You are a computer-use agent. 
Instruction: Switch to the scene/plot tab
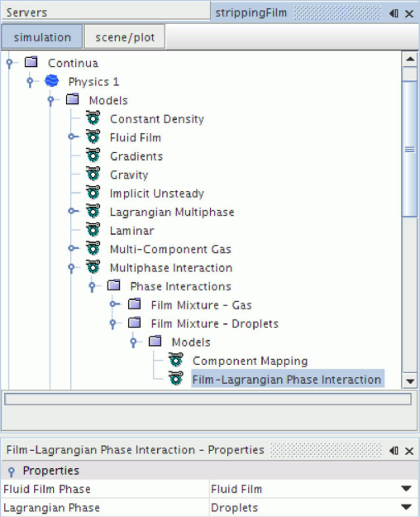[125, 37]
